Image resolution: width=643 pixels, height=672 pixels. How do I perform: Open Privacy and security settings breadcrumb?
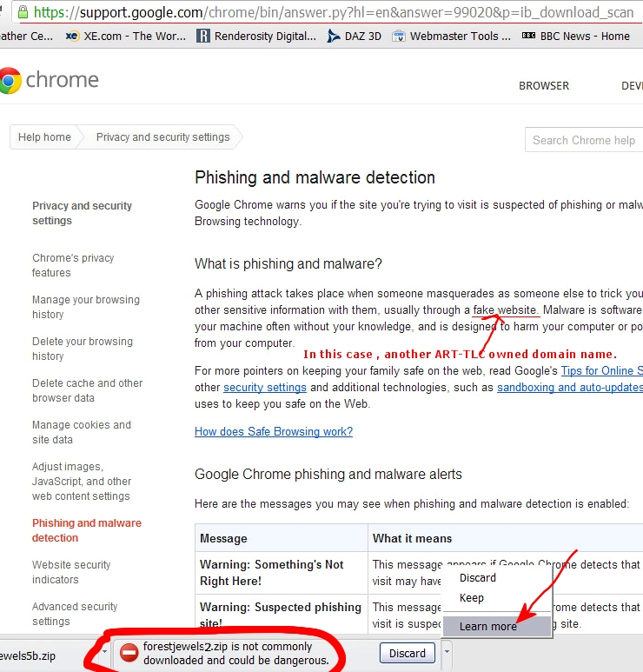tap(162, 137)
